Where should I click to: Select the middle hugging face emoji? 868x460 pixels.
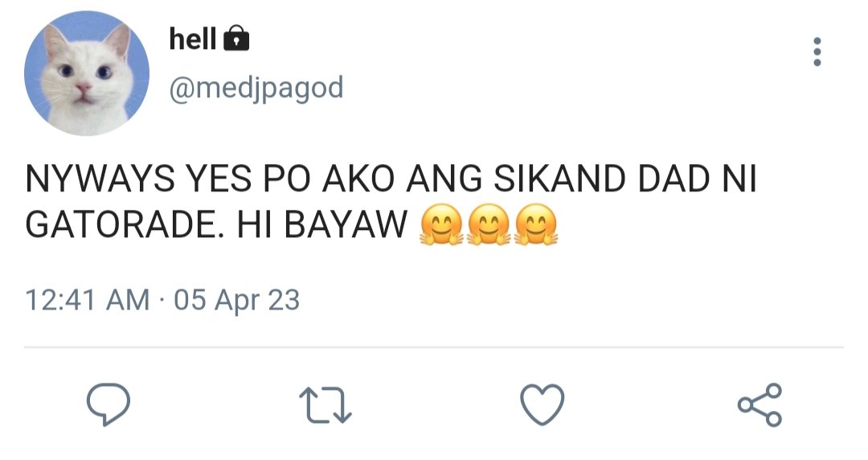(489, 224)
